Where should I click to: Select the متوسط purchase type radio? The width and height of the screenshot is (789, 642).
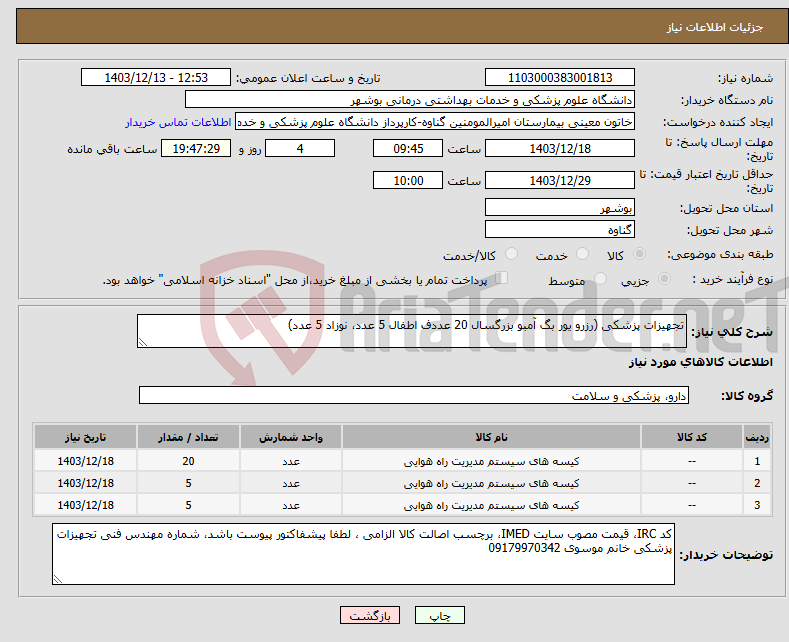pos(600,278)
